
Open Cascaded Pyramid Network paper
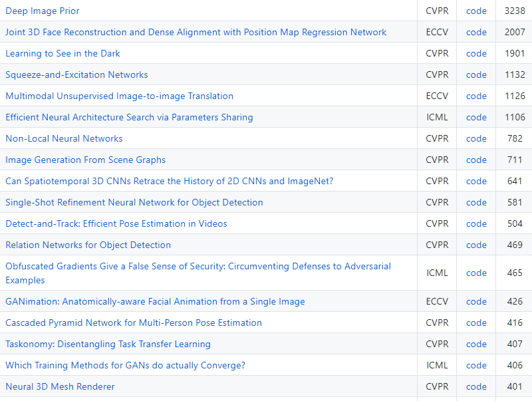click(x=134, y=323)
